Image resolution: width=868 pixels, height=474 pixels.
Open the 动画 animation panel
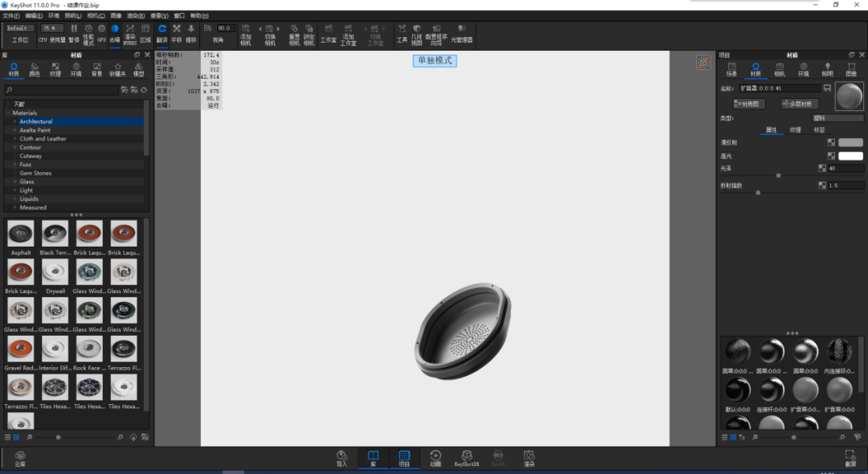(436, 458)
